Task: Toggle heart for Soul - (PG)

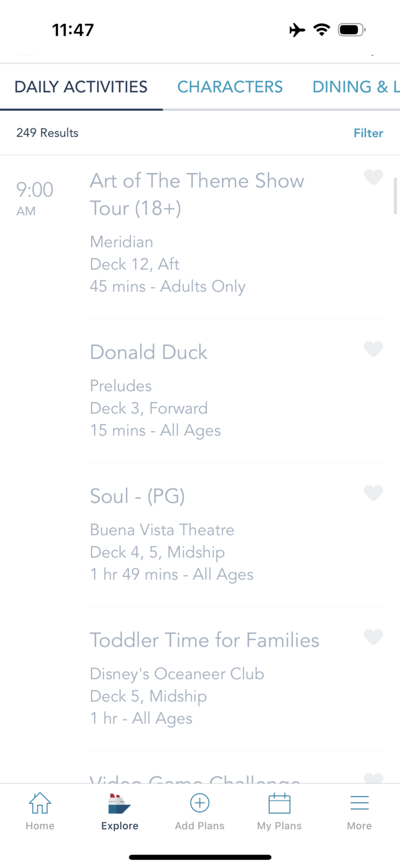Action: pyautogui.click(x=373, y=493)
